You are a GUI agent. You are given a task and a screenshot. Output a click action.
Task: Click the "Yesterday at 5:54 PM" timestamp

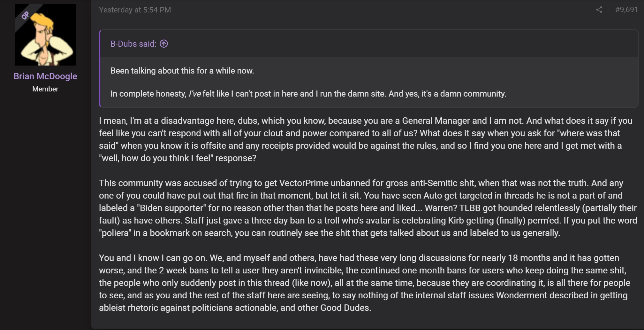click(x=135, y=10)
